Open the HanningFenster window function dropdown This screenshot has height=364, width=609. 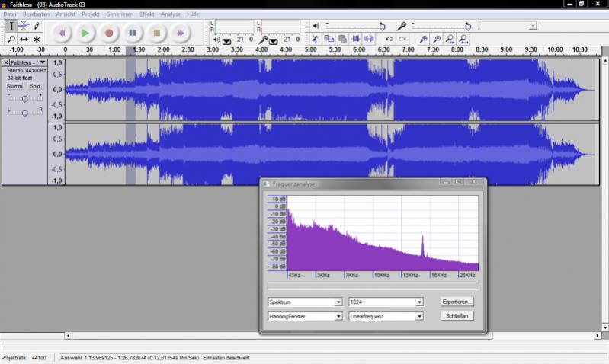(x=304, y=316)
